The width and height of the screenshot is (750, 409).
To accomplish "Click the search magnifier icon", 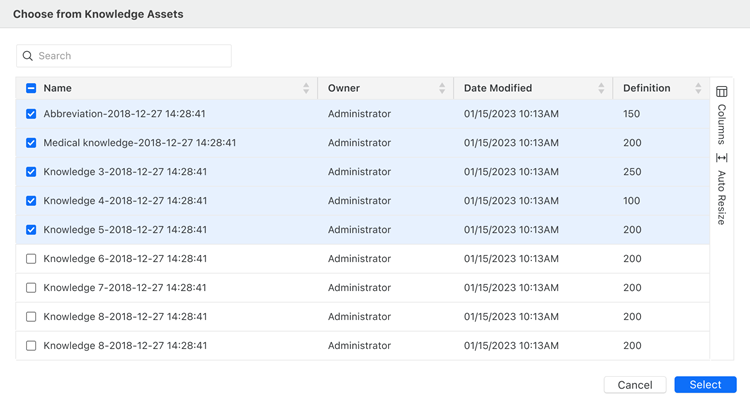I will (28, 56).
